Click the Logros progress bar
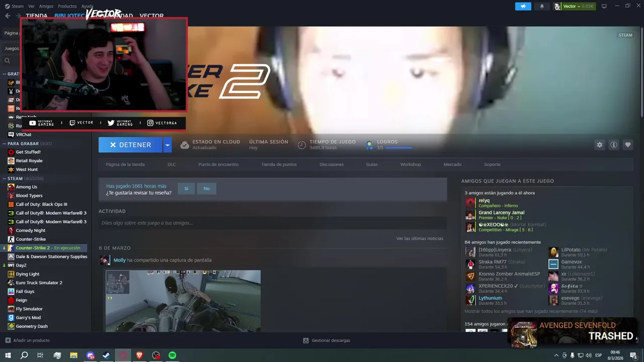Viewport: 644px width, 362px height. coord(398,148)
